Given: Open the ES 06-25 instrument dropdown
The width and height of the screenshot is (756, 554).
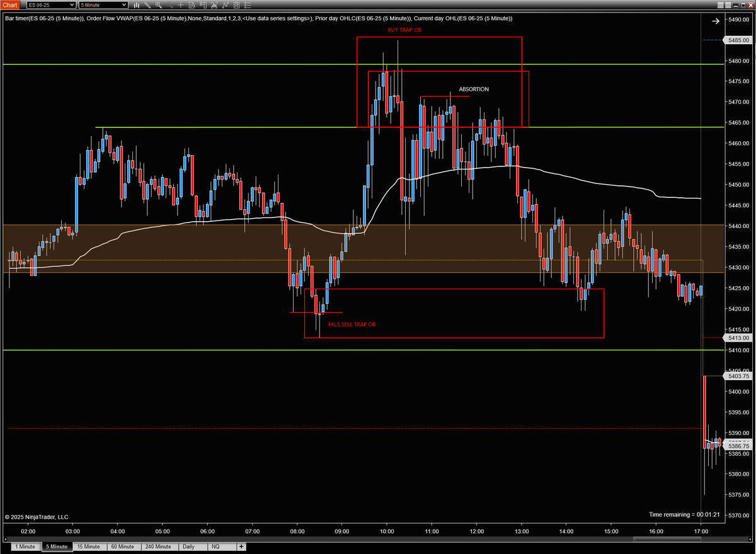Looking at the screenshot, I should [50, 5].
